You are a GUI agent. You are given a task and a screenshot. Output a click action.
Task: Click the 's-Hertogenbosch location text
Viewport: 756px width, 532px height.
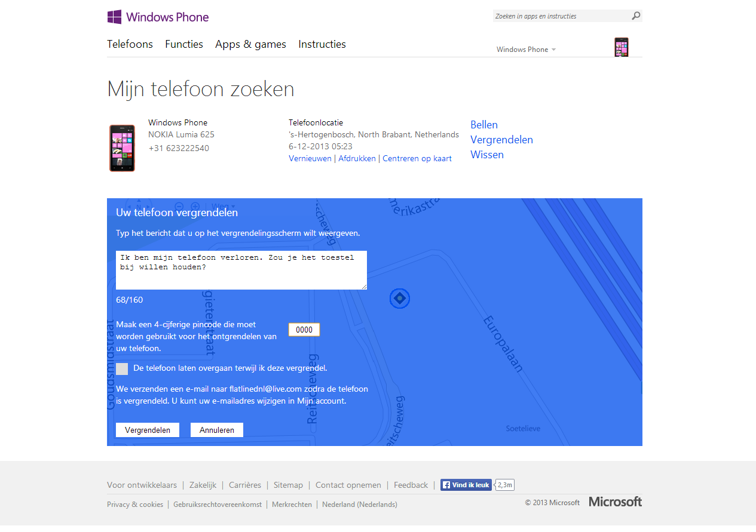[x=374, y=134]
